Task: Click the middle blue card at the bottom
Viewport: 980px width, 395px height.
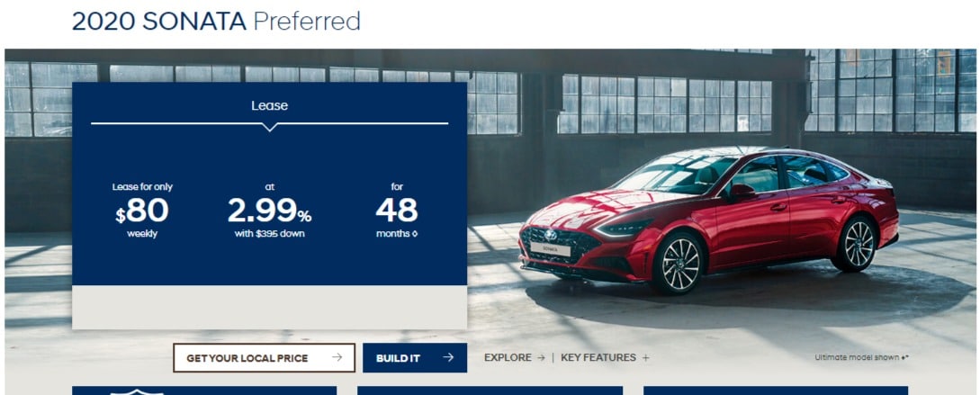Action: click(490, 391)
